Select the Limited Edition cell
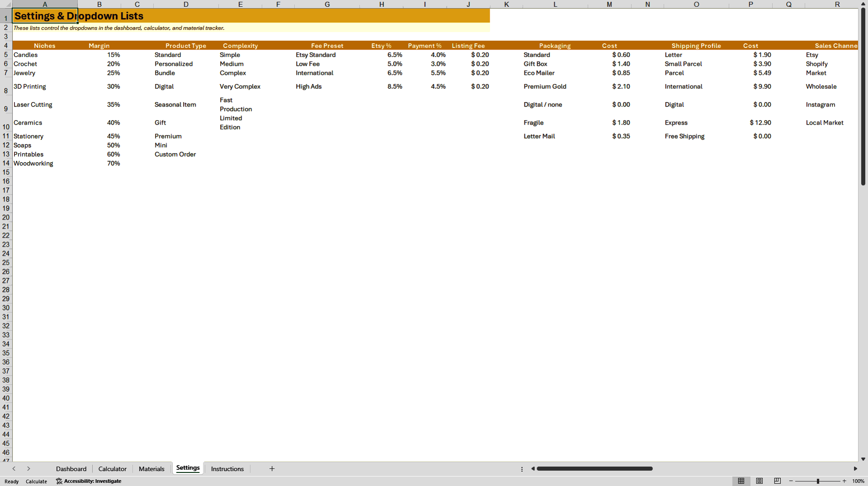This screenshot has width=868, height=486. click(x=240, y=122)
